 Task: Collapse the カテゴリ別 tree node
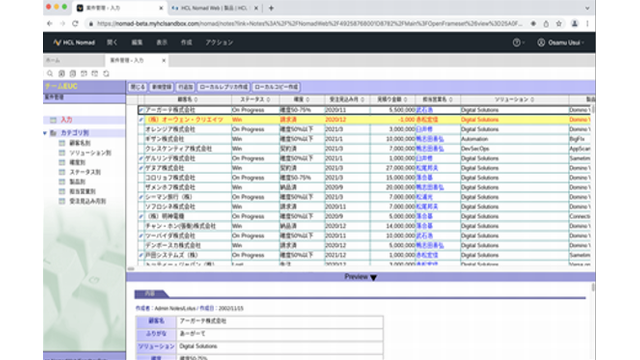tap(45, 133)
